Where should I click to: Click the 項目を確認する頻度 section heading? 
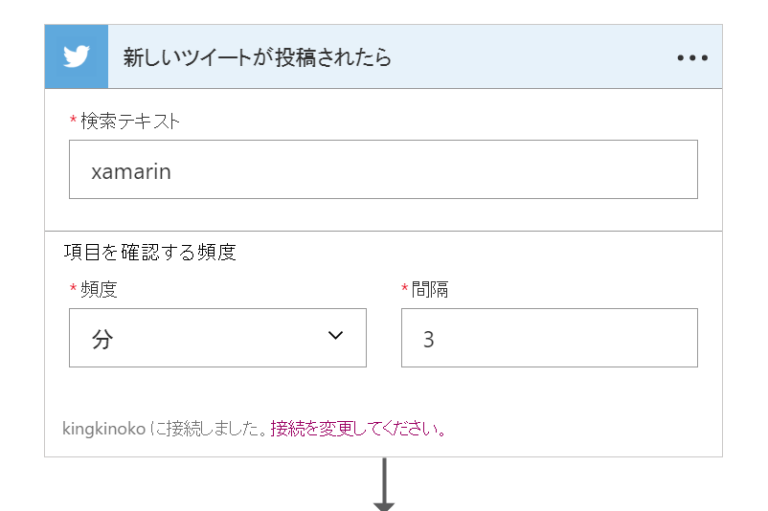(x=149, y=253)
